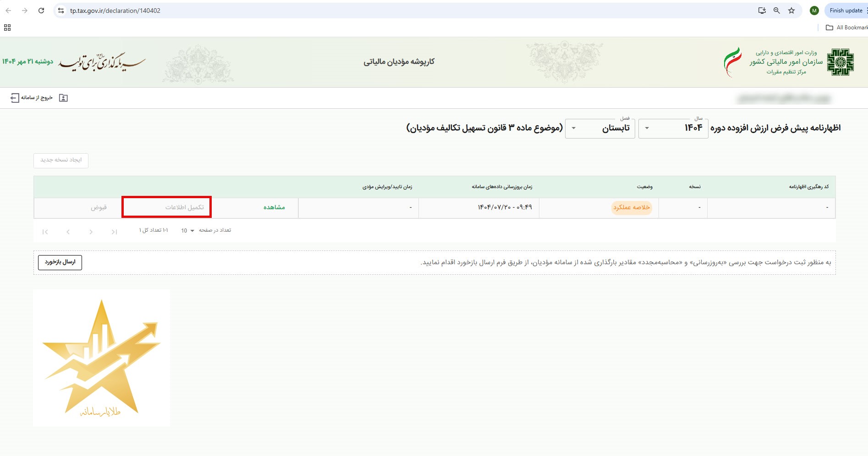Click the ایجاد نسخه جدید button
Image resolution: width=868 pixels, height=456 pixels.
[61, 160]
